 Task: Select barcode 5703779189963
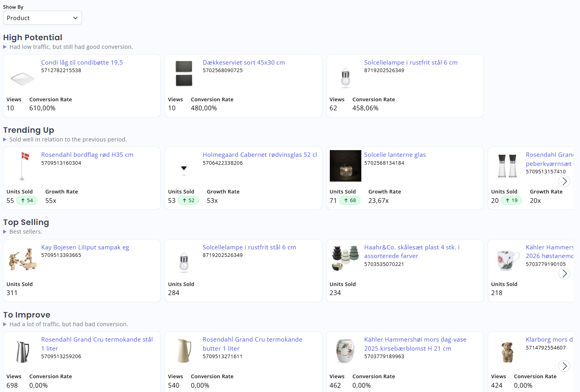pos(384,357)
